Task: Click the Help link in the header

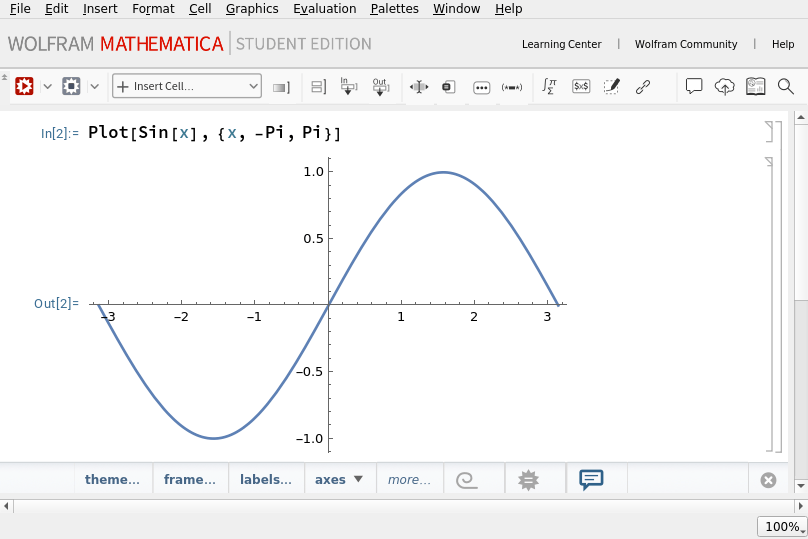Action: (x=783, y=44)
